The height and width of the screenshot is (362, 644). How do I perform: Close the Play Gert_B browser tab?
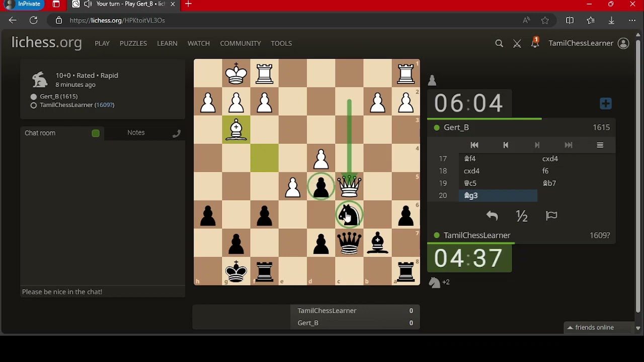click(x=173, y=5)
